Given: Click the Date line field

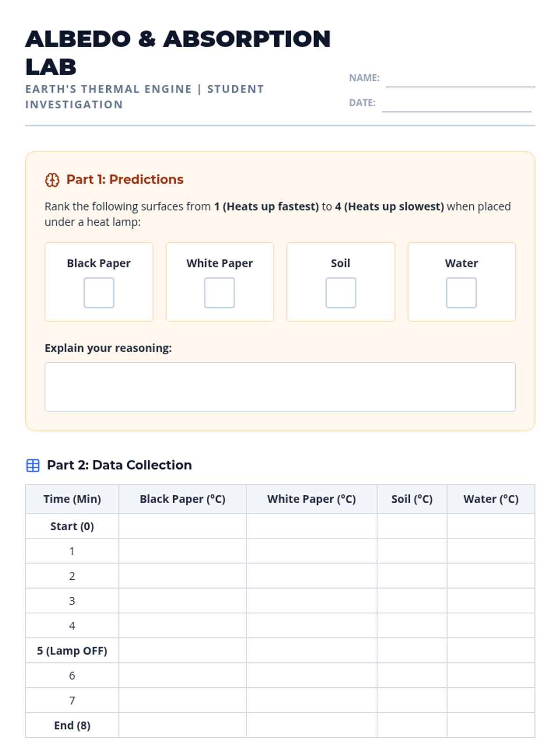Looking at the screenshot, I should tap(456, 104).
